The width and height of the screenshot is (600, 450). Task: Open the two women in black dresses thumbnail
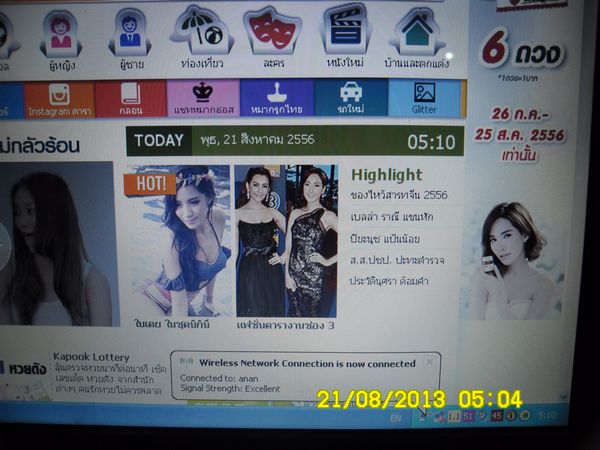[x=286, y=241]
